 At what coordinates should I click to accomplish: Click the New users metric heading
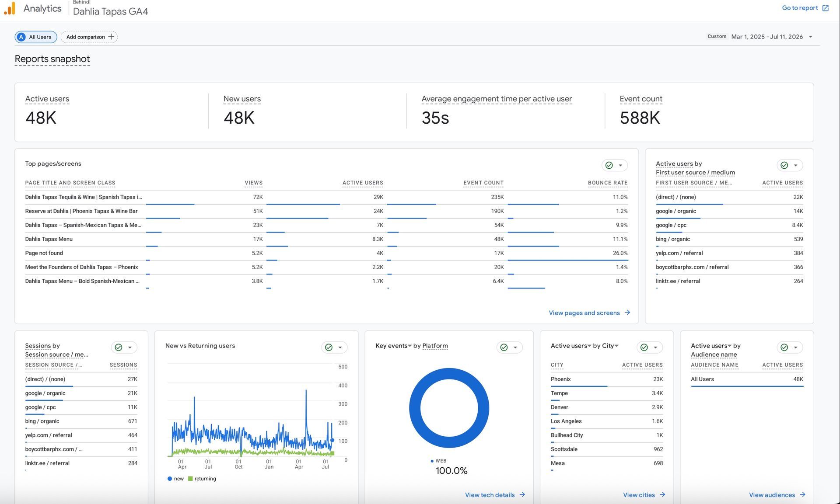pos(242,99)
